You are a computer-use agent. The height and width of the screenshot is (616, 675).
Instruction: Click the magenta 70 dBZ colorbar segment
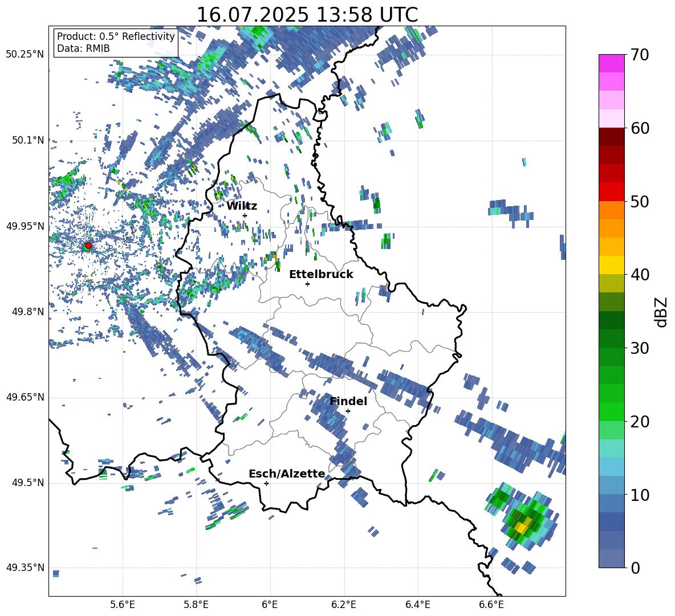pos(611,63)
